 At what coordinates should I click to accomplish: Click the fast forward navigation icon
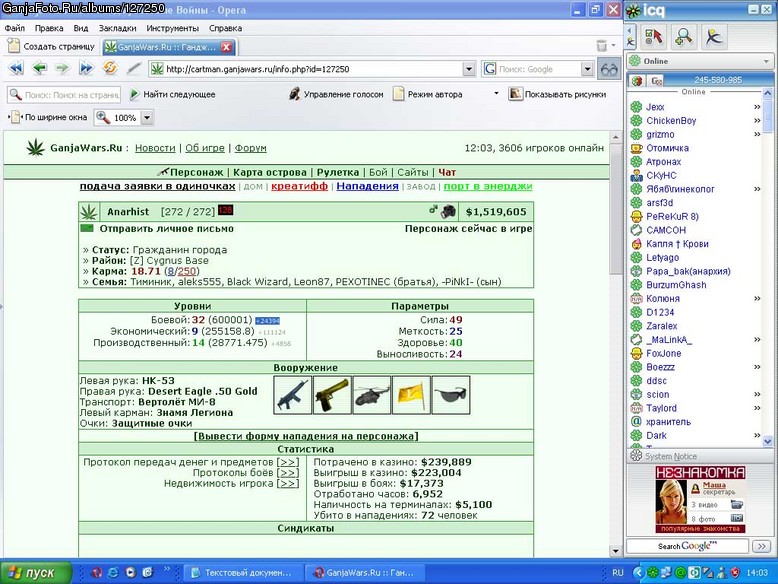86,68
